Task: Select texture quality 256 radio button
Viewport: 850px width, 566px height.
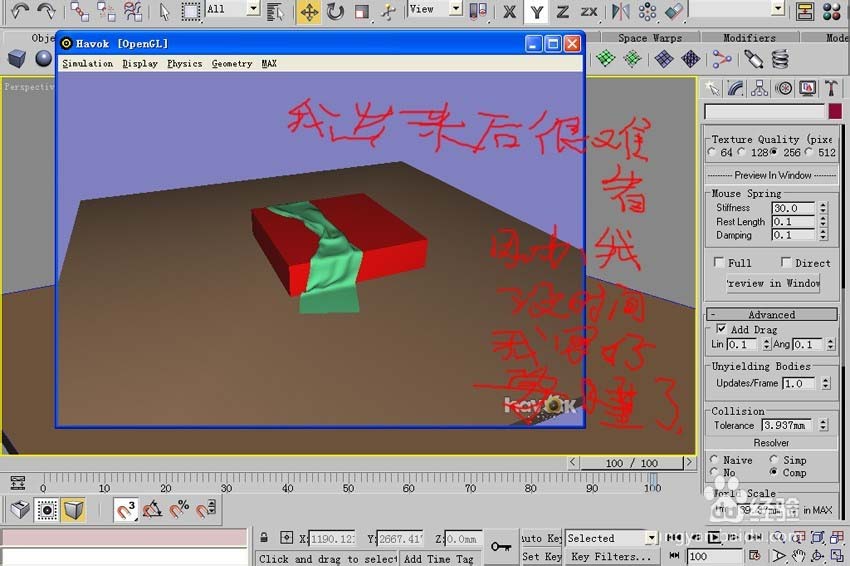Action: (774, 152)
